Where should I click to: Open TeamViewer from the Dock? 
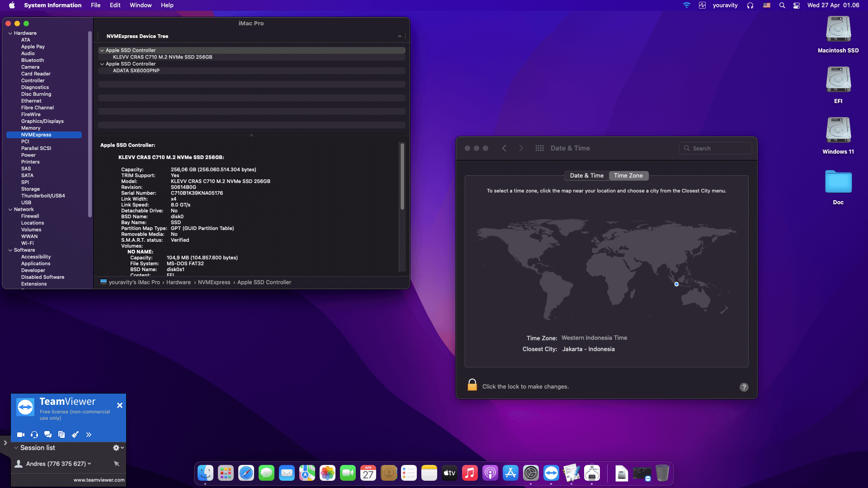(x=551, y=473)
